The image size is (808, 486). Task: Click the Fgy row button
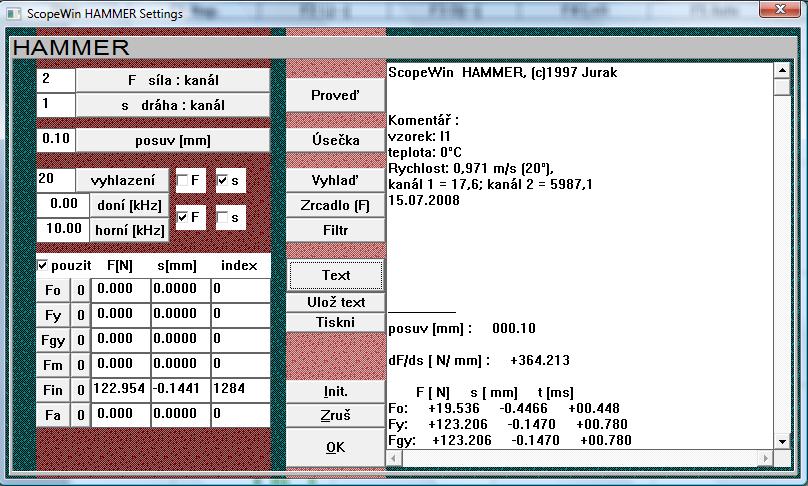click(53, 340)
